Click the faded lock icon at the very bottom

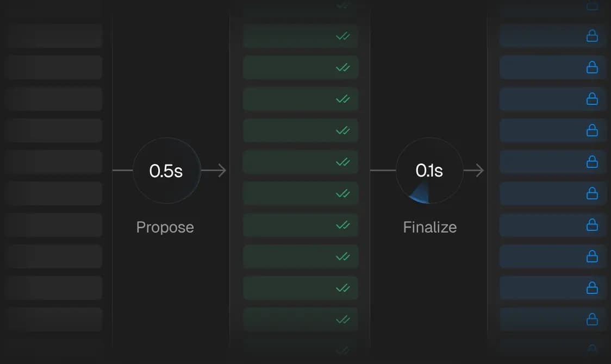coord(592,349)
